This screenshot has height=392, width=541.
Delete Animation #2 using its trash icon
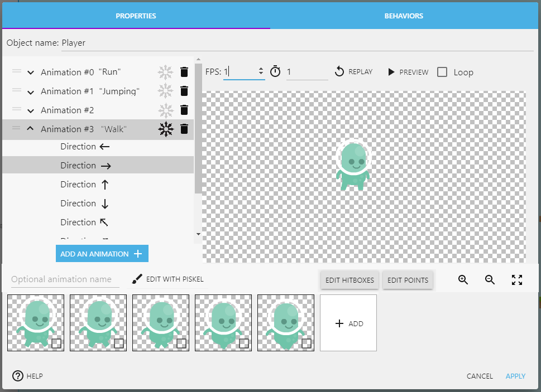point(184,110)
